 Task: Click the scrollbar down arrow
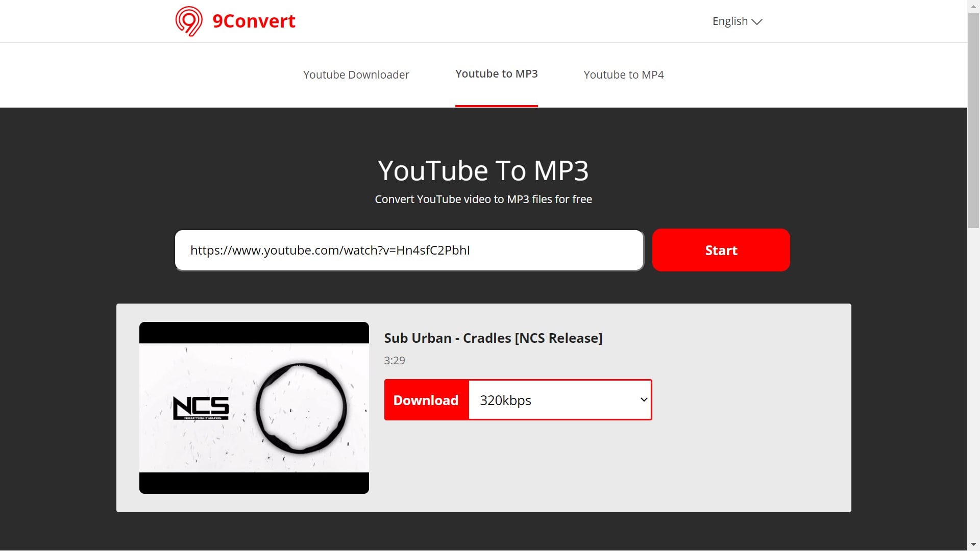click(973, 544)
